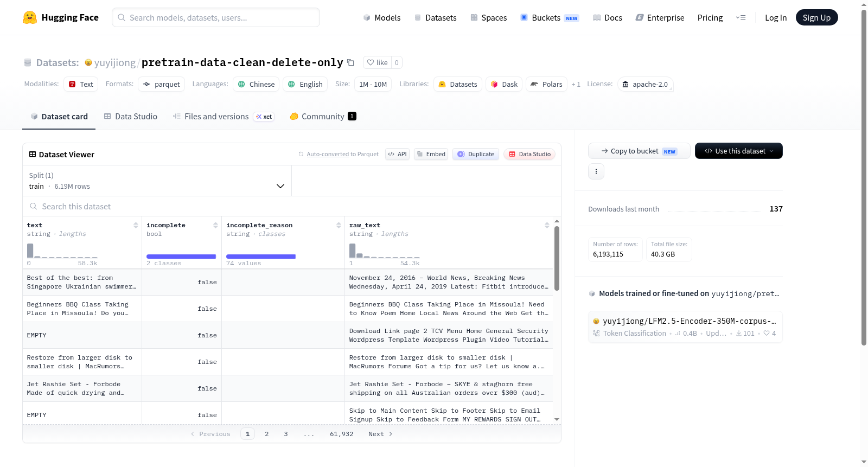Open the API button in viewer
Screen dimensions: 868x467
(397, 154)
